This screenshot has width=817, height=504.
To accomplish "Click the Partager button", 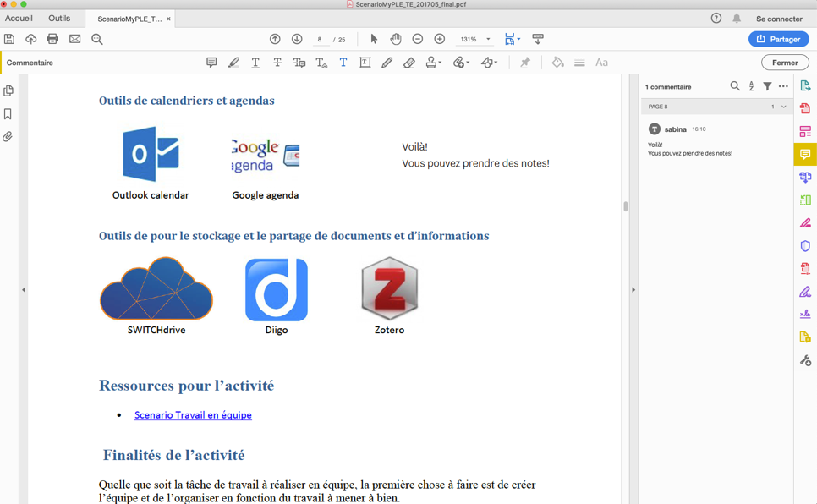I will click(778, 39).
